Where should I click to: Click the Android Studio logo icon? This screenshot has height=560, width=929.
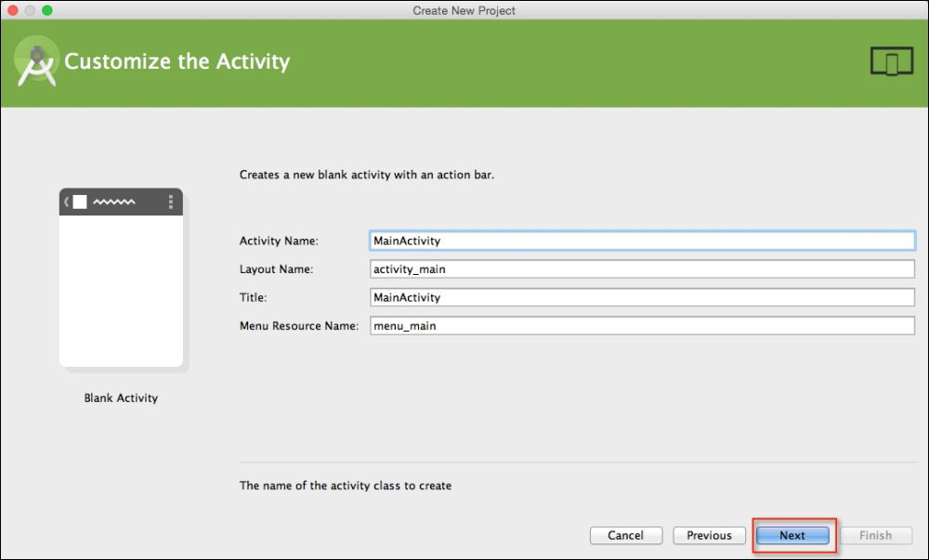pyautogui.click(x=36, y=63)
